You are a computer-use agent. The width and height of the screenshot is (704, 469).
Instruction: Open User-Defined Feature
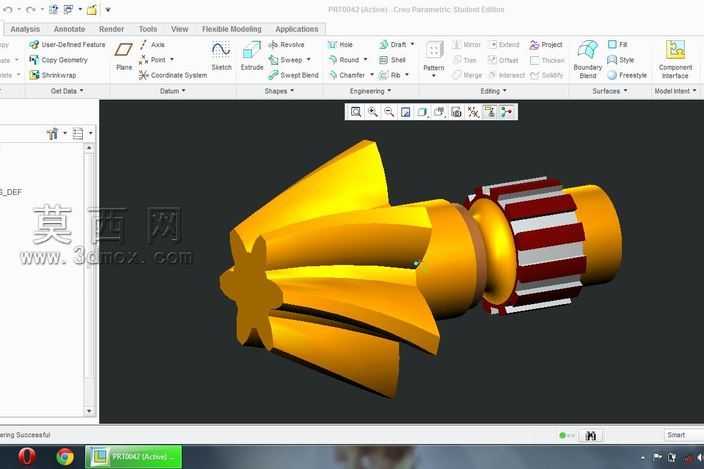(x=67, y=44)
